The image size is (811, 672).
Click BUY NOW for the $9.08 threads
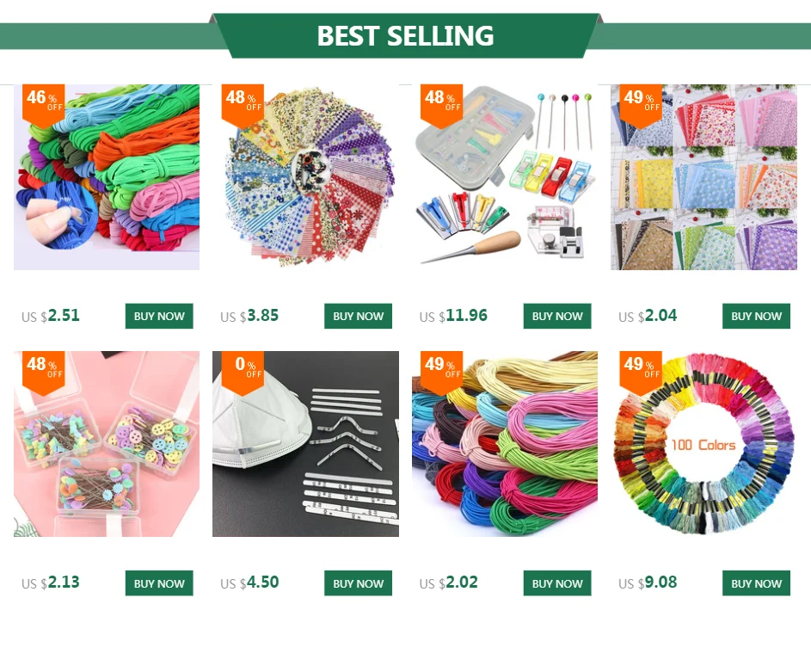click(x=757, y=583)
